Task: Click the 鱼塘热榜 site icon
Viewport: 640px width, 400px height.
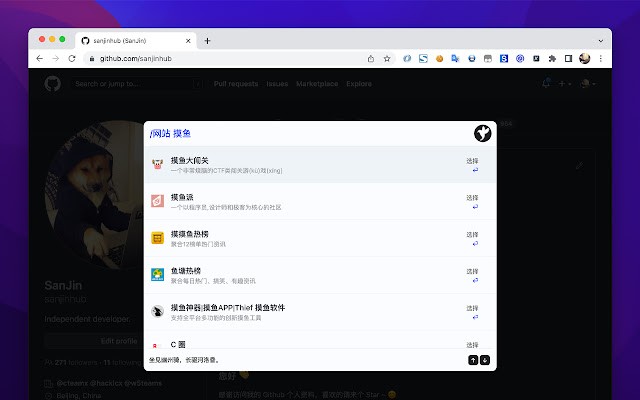Action: [x=158, y=274]
